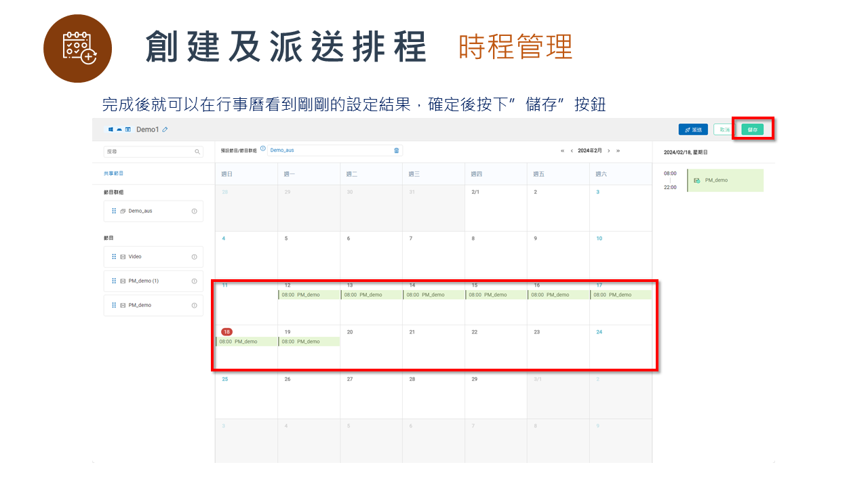Click the info icon beside the PM_demo program
The image size is (868, 488).
(193, 305)
